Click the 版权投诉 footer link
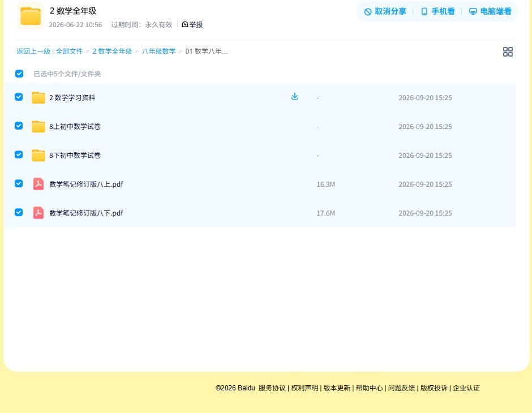The image size is (532, 413). pos(434,388)
